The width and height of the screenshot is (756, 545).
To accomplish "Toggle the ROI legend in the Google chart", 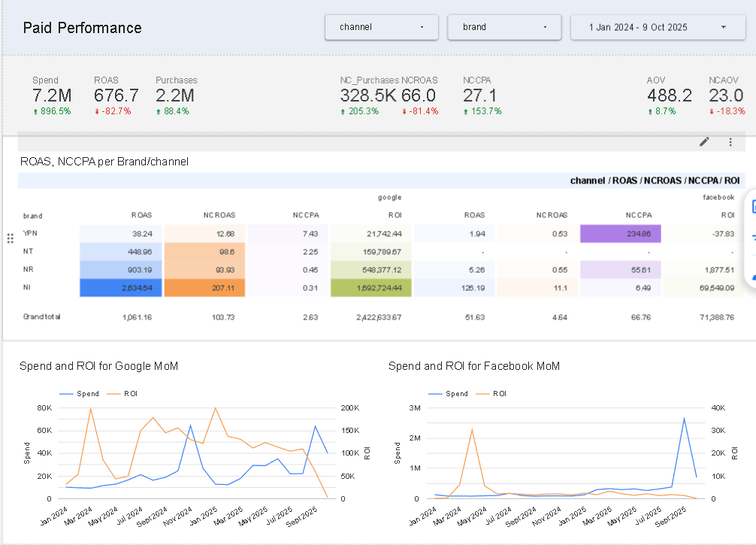I will (122, 394).
